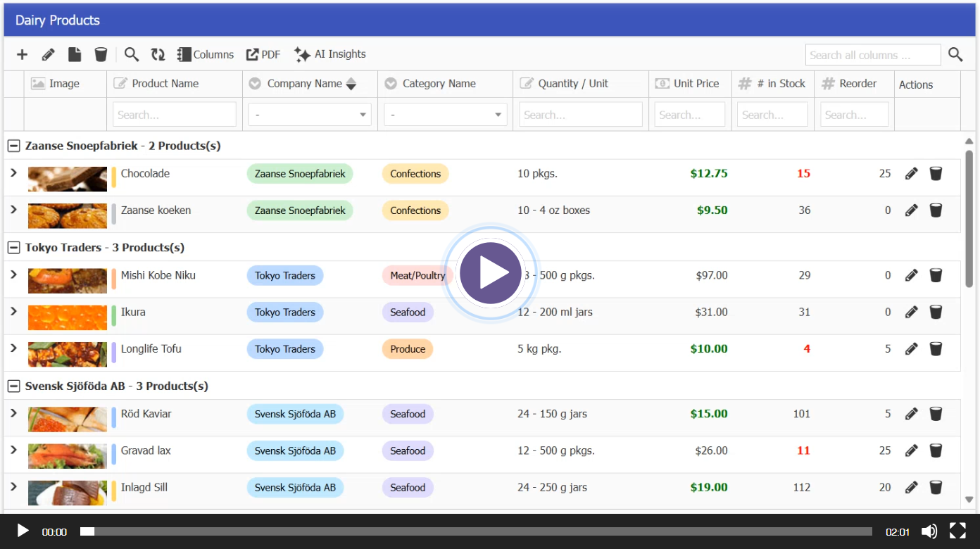The height and width of the screenshot is (549, 980).
Task: Expand details of Gravad lax row
Action: click(x=13, y=450)
